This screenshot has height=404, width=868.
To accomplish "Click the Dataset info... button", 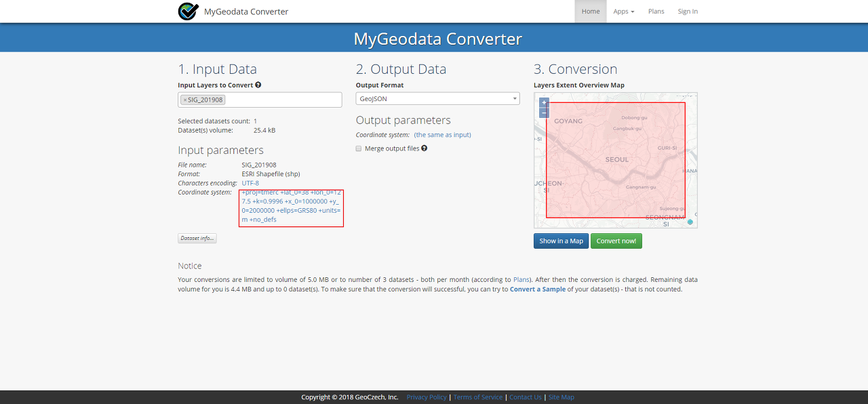I will (x=197, y=239).
